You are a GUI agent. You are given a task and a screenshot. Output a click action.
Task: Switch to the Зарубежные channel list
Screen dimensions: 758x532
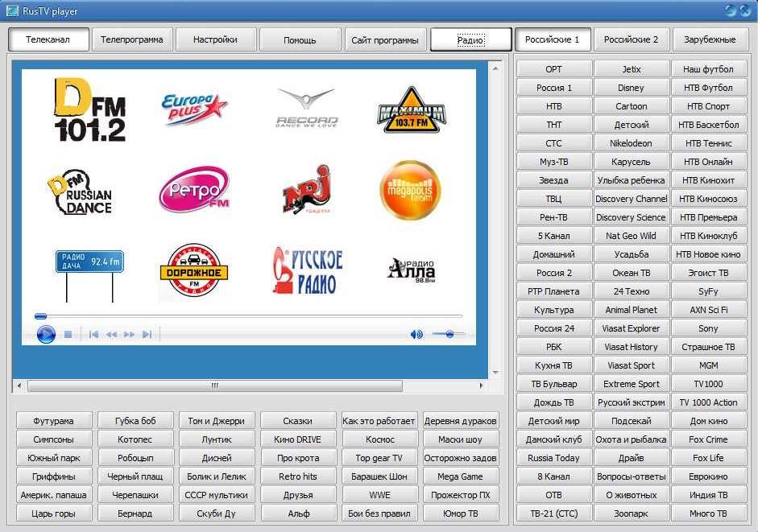(710, 39)
